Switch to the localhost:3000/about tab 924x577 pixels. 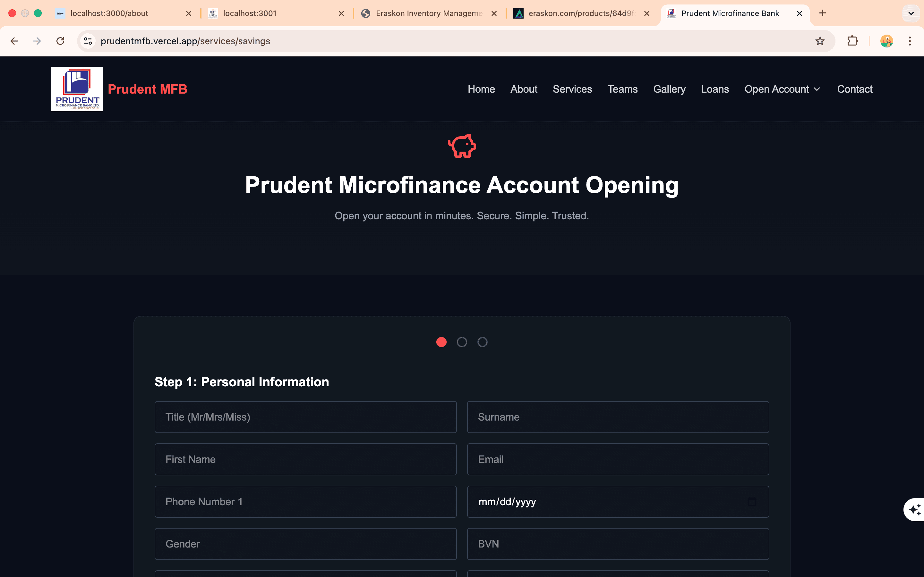pos(109,13)
